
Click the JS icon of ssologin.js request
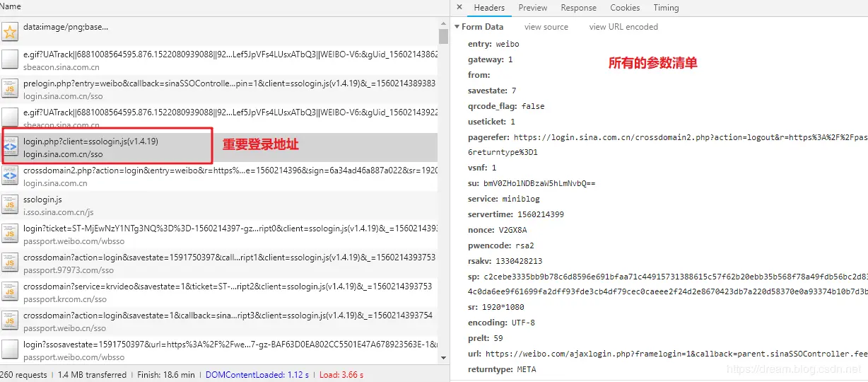point(10,205)
